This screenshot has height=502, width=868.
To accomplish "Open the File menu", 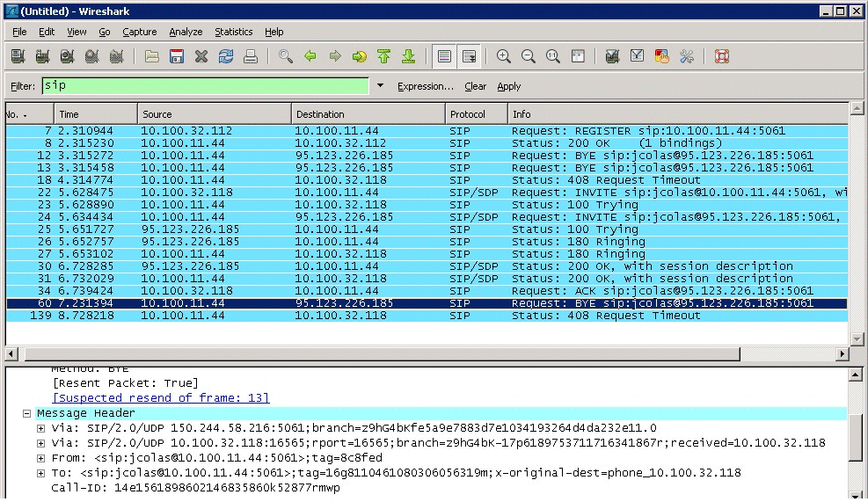I will pos(19,33).
